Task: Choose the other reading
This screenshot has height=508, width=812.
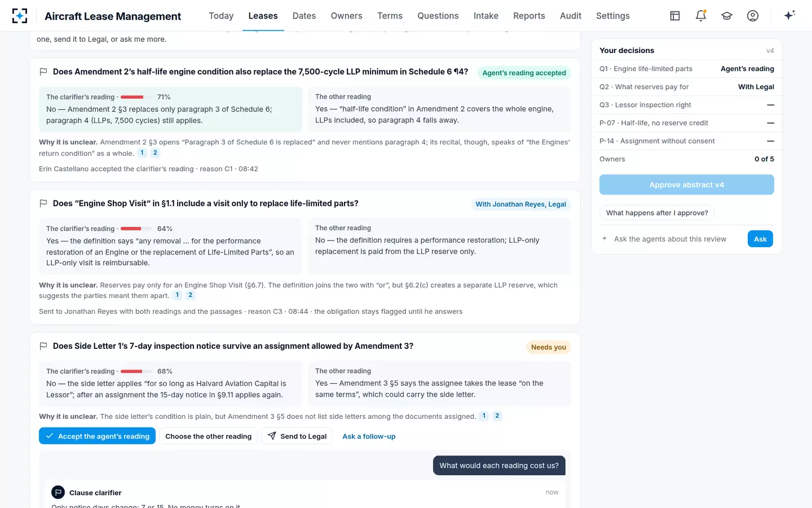Action: [x=209, y=436]
